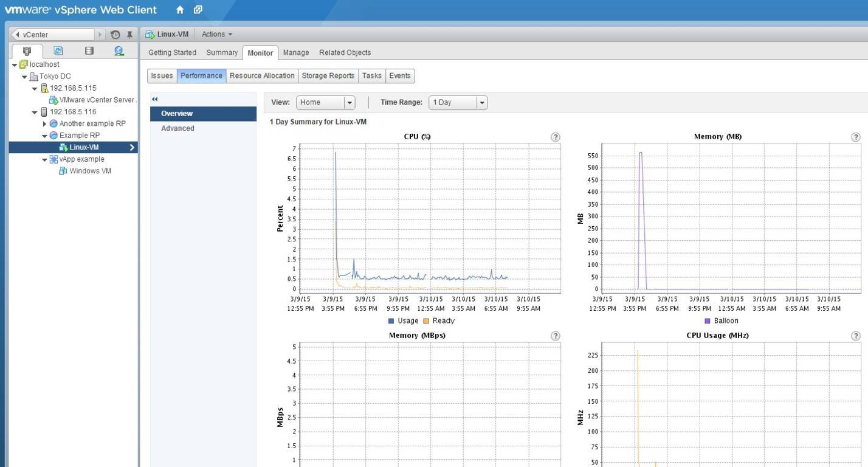Open help for the Memory (MB) chart
The height and width of the screenshot is (467, 868).
click(856, 137)
